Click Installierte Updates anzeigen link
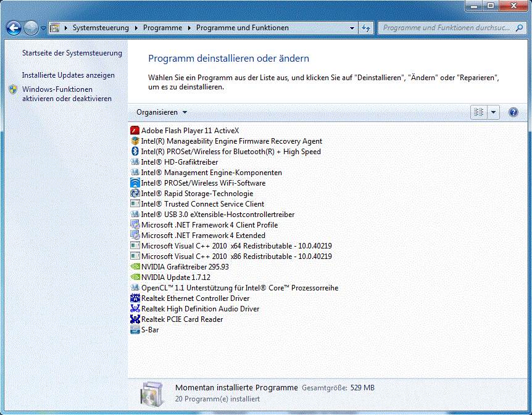 (69, 75)
